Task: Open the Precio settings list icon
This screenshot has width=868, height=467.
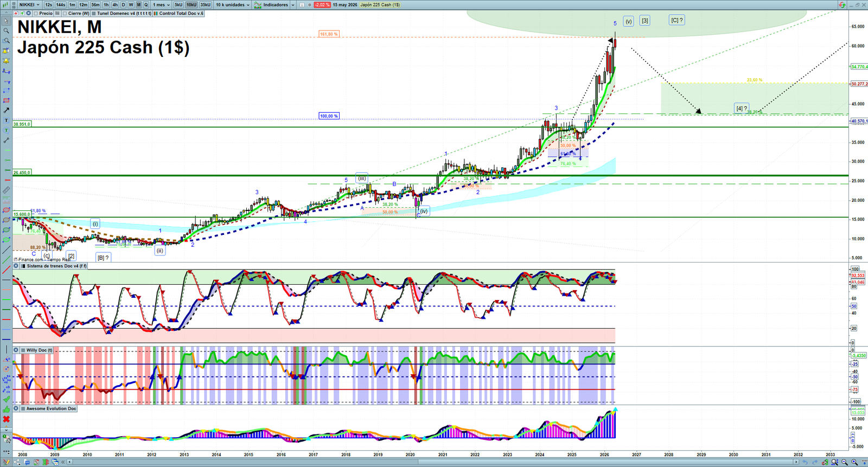Action: coord(58,13)
